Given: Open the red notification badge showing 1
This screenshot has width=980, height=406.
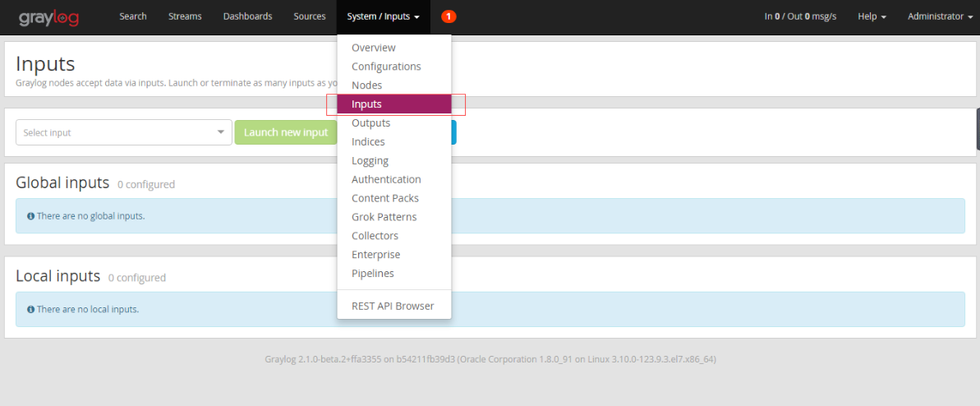Looking at the screenshot, I should click(x=449, y=17).
